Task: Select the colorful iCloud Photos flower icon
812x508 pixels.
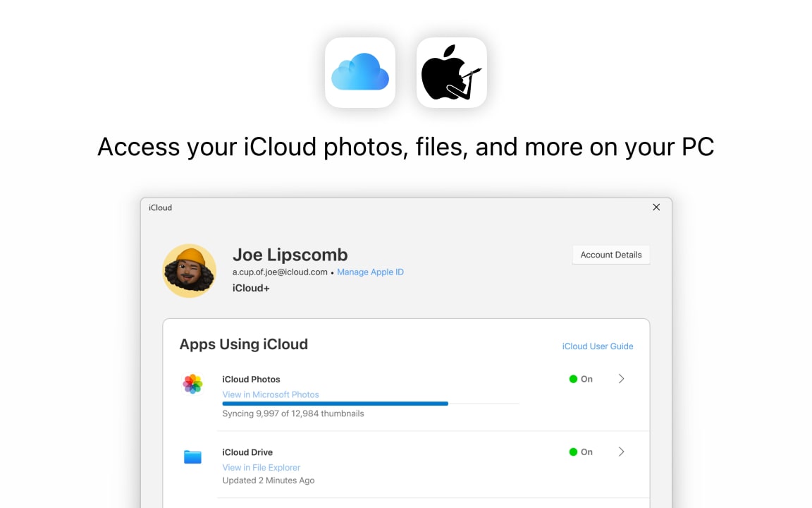Action: tap(192, 384)
